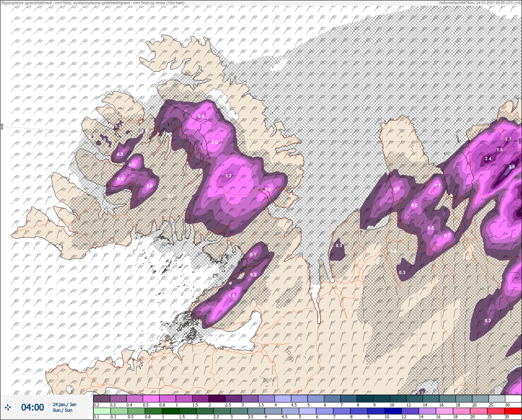
Task: Click the 04:00 forecast time label
Action: pos(32,407)
